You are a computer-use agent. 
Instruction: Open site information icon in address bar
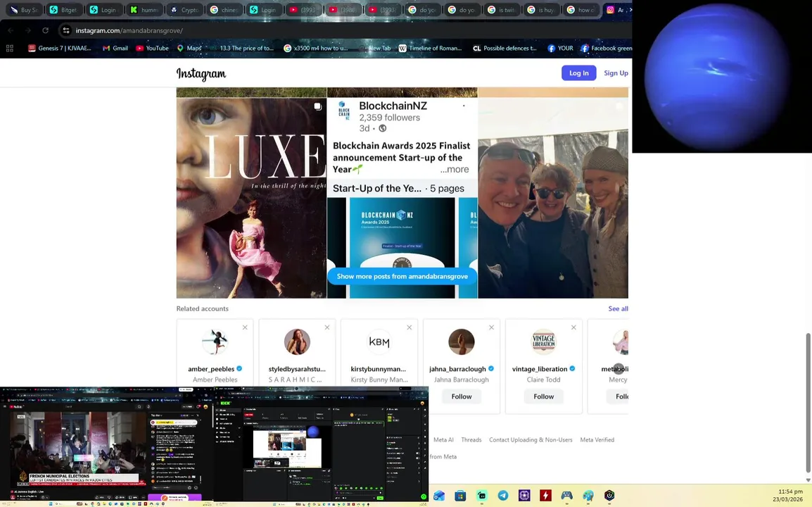tap(66, 30)
